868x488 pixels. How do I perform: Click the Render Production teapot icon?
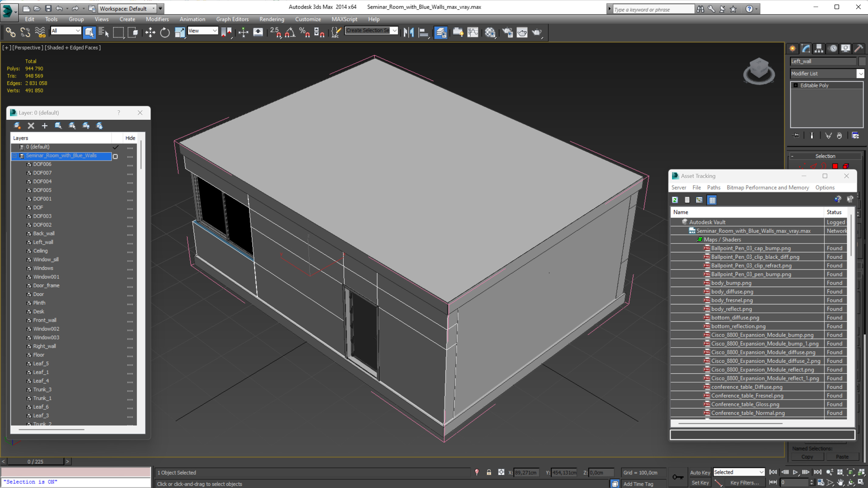(537, 32)
